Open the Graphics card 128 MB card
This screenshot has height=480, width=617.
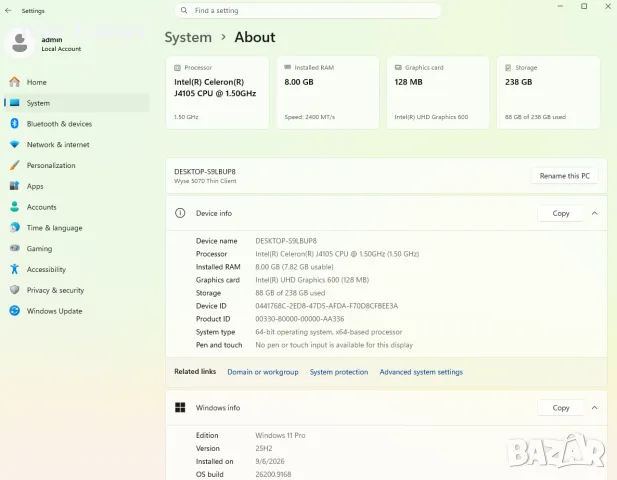(x=438, y=93)
